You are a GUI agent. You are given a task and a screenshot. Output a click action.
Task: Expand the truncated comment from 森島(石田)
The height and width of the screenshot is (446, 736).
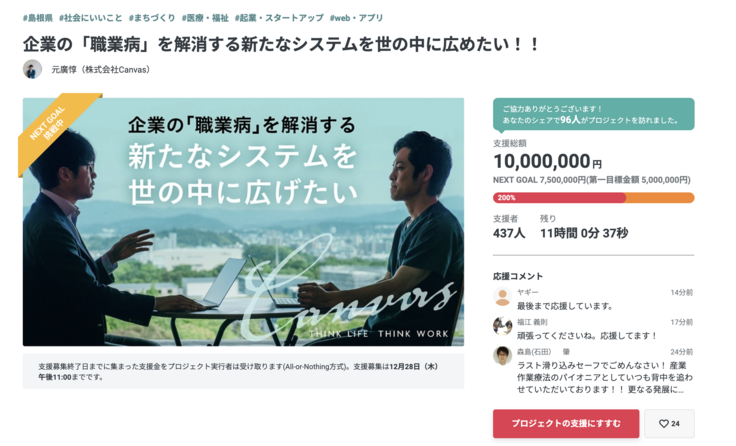pyautogui.click(x=605, y=377)
